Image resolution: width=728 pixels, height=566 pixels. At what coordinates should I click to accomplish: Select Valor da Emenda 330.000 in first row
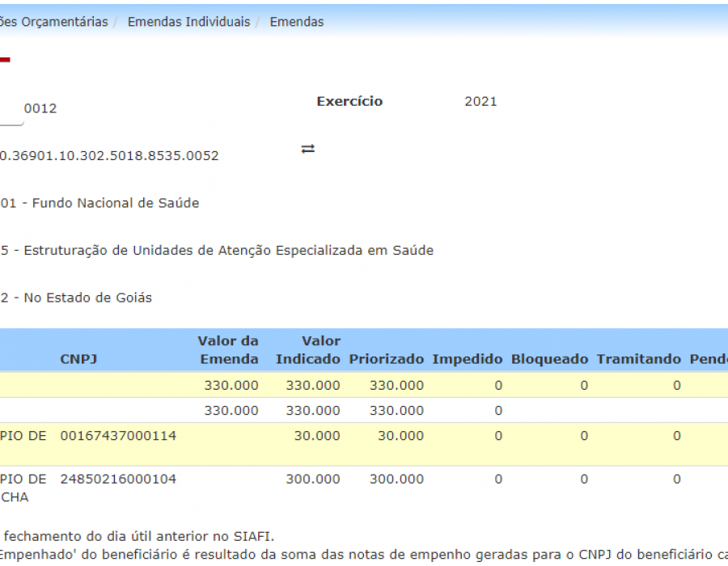pyautogui.click(x=231, y=385)
